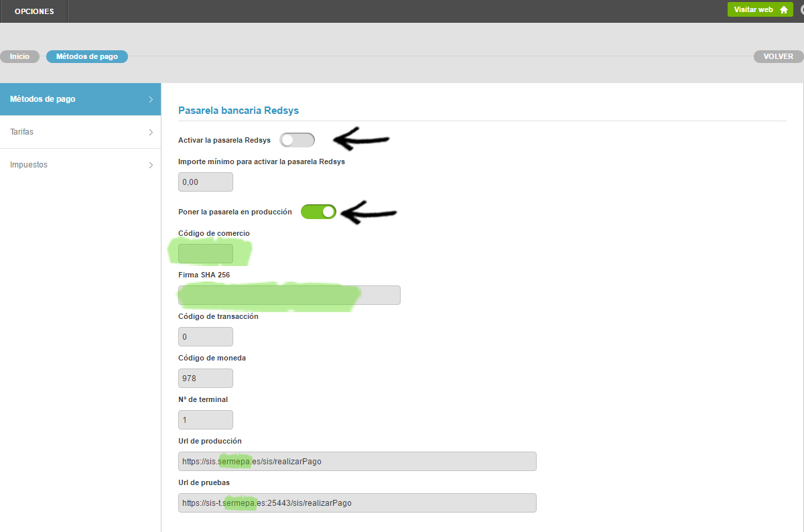Expand the Tarifas chevron arrow
The width and height of the screenshot is (804, 532).
[151, 132]
